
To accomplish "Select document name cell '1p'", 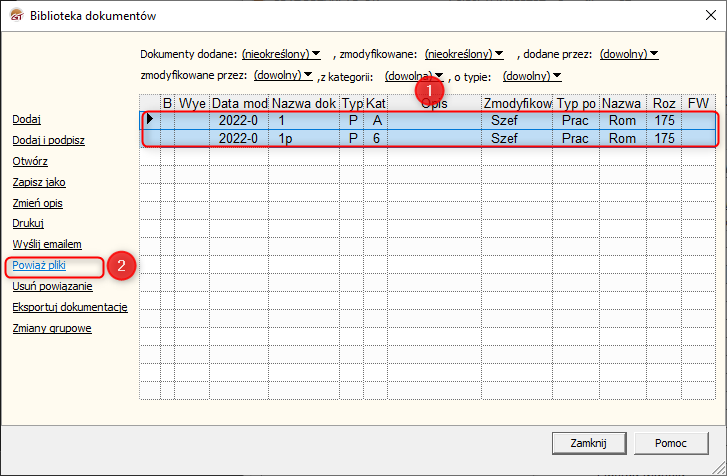I will (x=304, y=138).
